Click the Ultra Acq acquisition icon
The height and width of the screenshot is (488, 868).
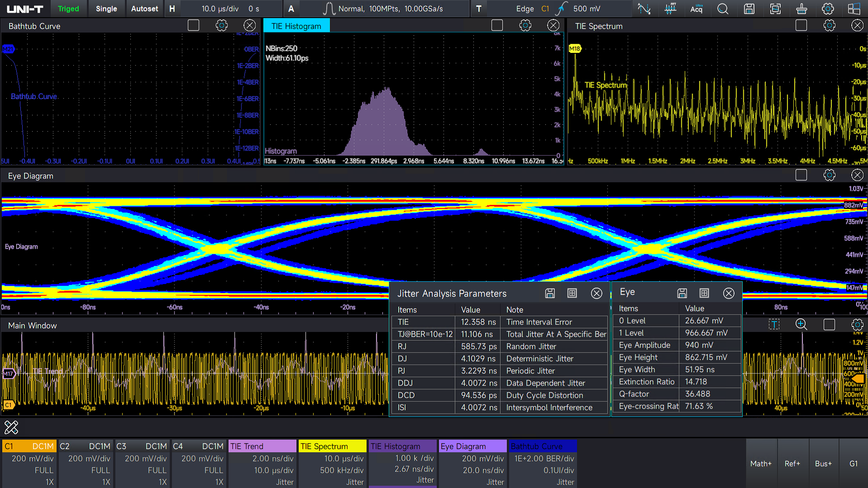point(696,9)
